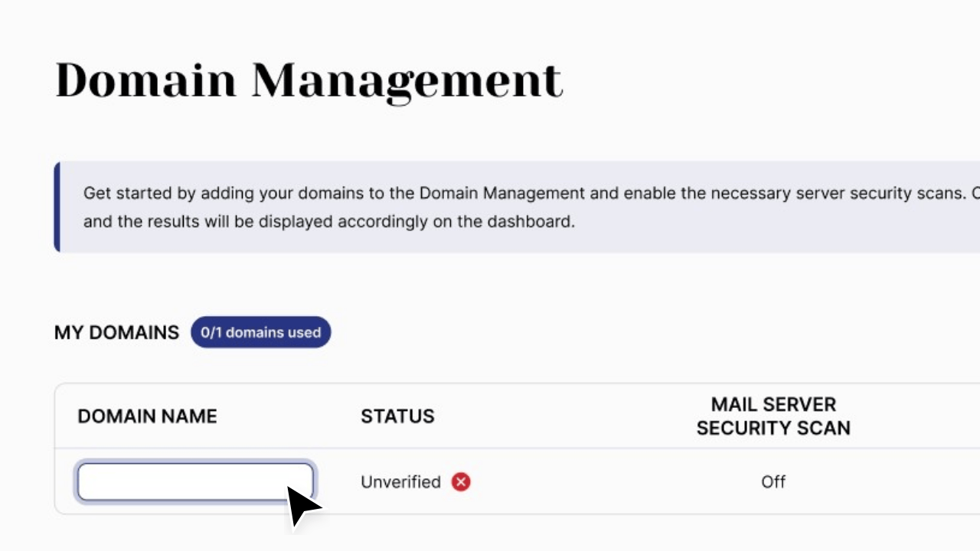980x551 pixels.
Task: Click the blue accent bar of the banner
Action: 57,207
